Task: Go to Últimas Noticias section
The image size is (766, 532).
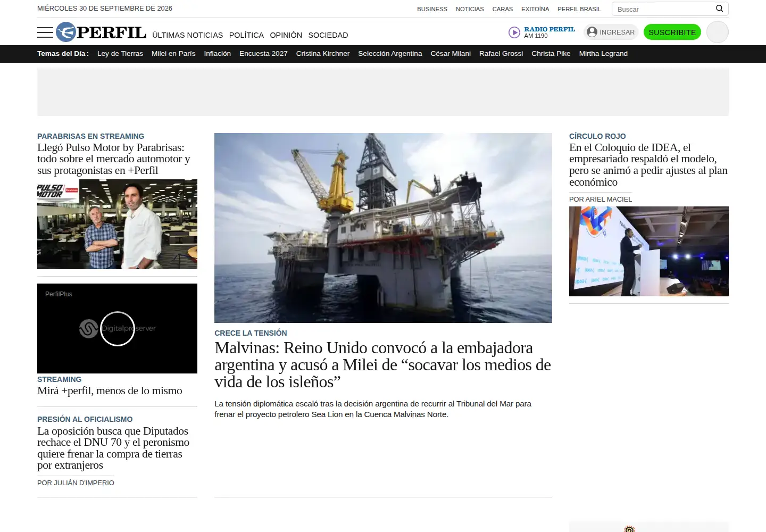Action: point(188,35)
